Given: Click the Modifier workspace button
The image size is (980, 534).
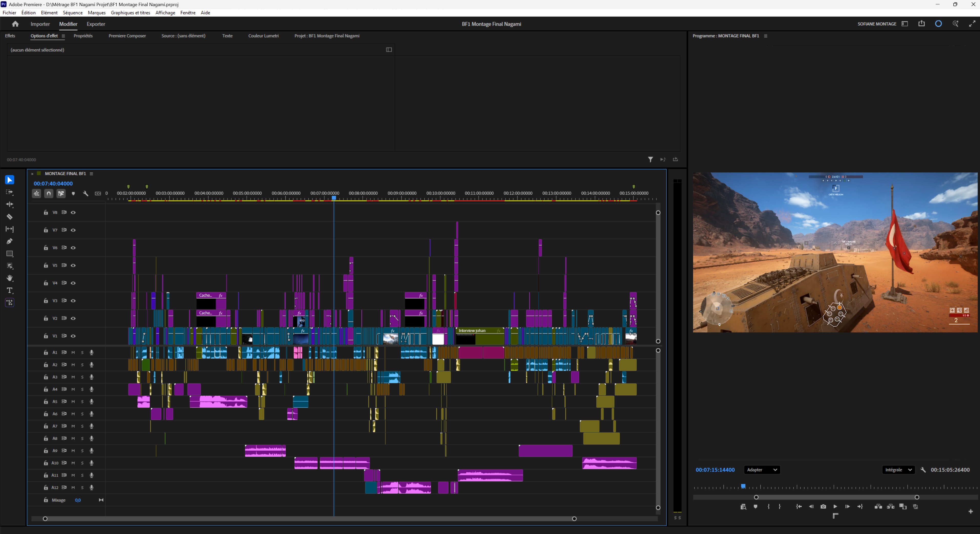Looking at the screenshot, I should (x=68, y=24).
